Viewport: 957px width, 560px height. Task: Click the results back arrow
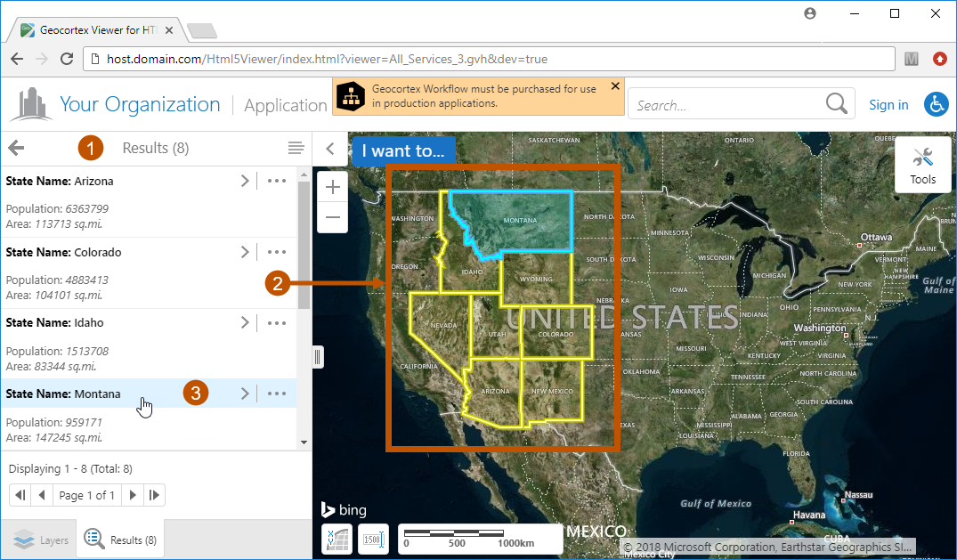click(16, 148)
